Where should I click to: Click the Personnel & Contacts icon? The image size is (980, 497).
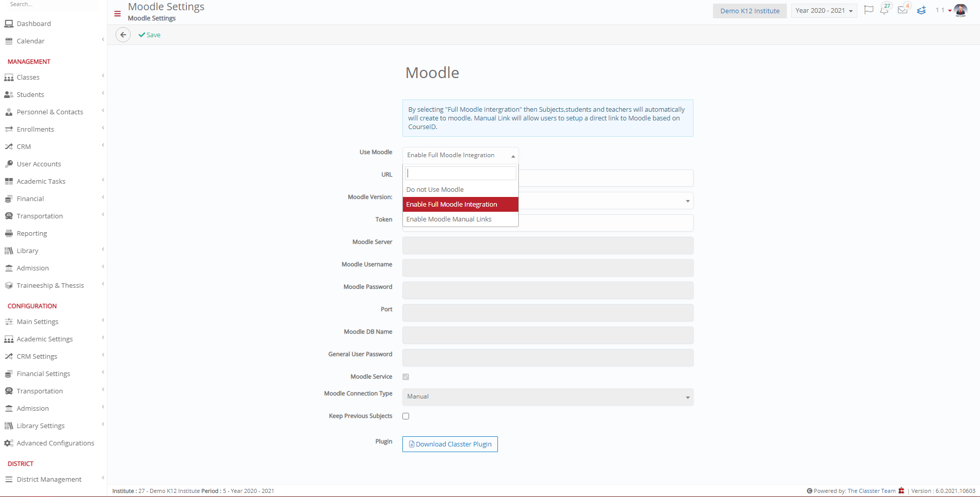[x=9, y=112]
